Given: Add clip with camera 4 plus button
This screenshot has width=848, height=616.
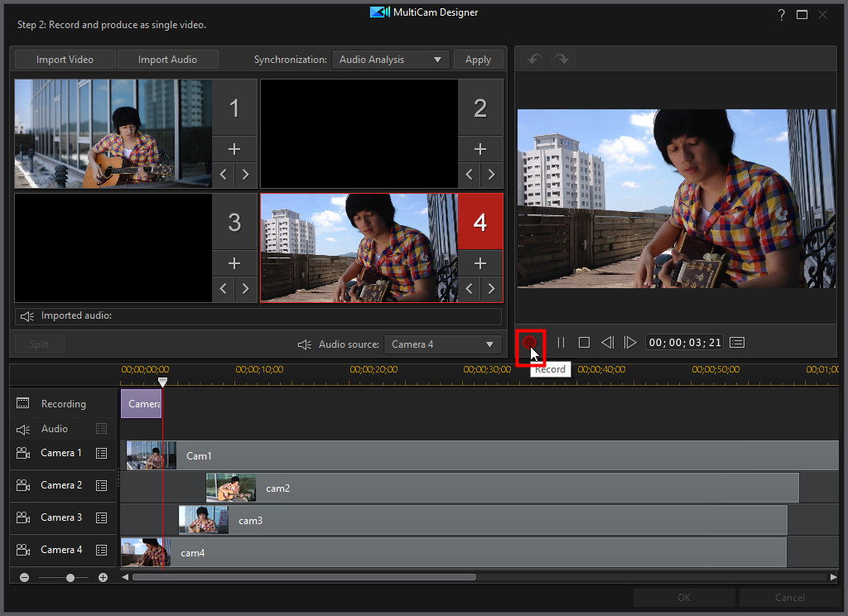Looking at the screenshot, I should (480, 263).
